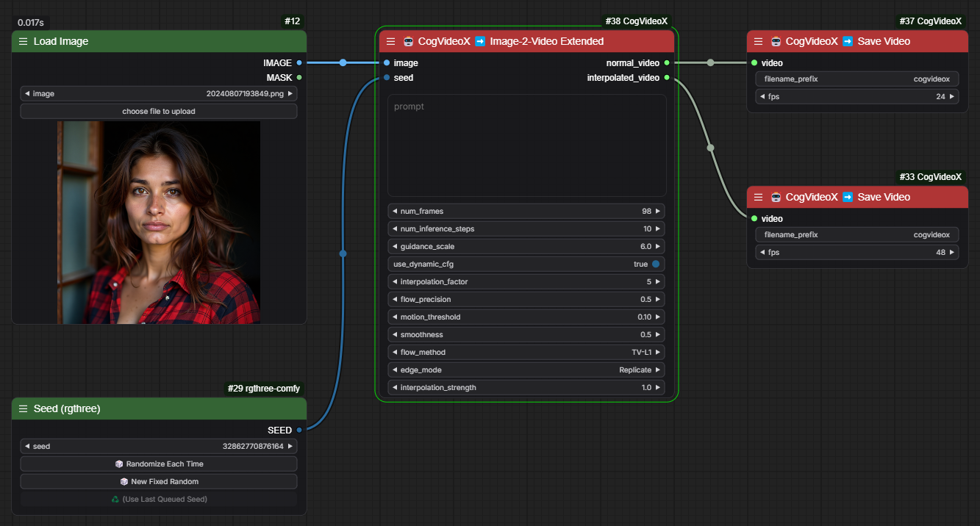Click the goggles emoji on Save Video #37 title

(x=776, y=41)
